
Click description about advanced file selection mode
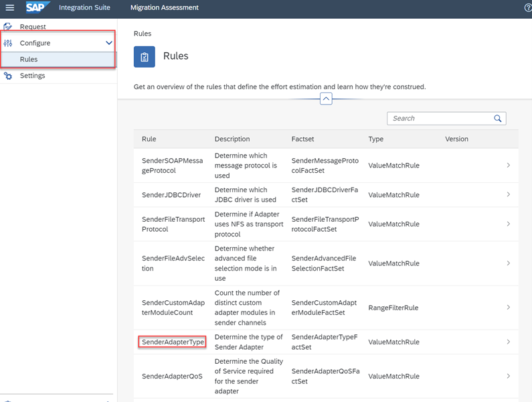tap(246, 263)
